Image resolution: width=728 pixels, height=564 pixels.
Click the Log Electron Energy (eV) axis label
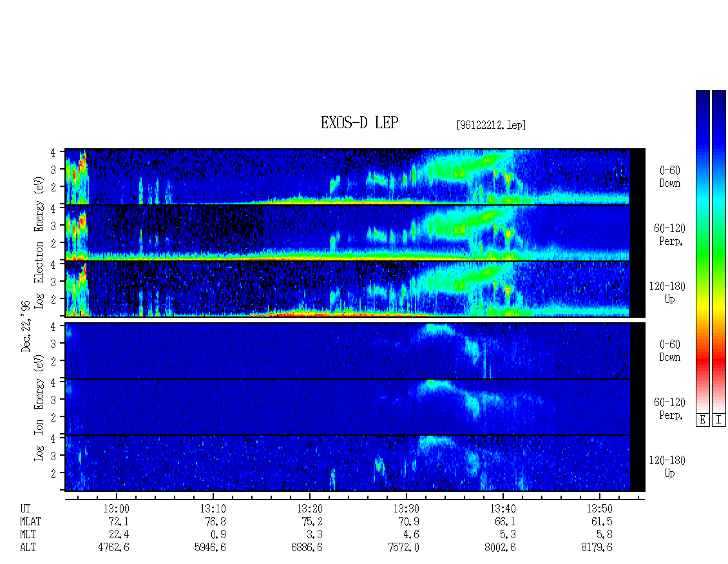pos(39,242)
